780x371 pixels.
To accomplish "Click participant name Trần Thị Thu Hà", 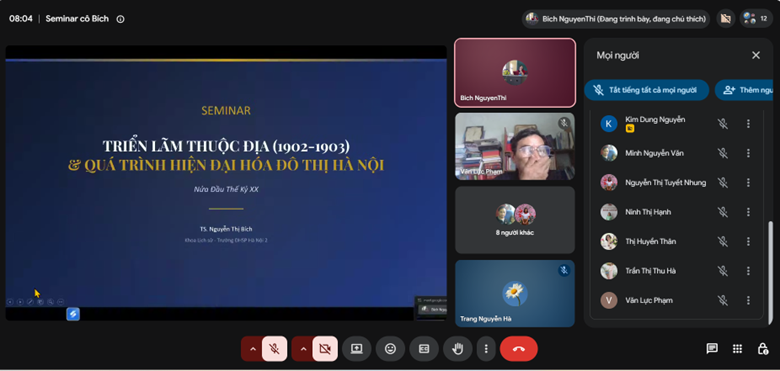I will coord(650,271).
